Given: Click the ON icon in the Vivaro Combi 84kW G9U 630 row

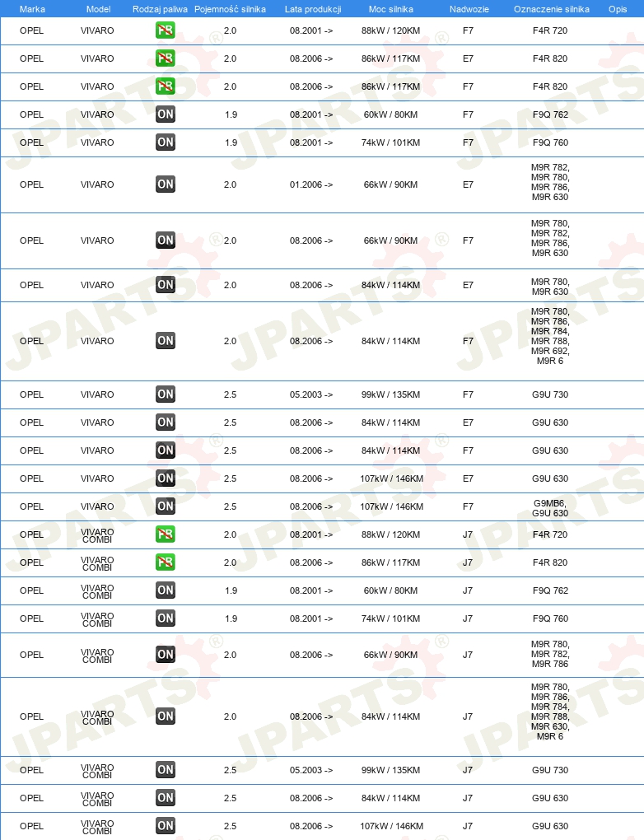Looking at the screenshot, I should coord(165,798).
